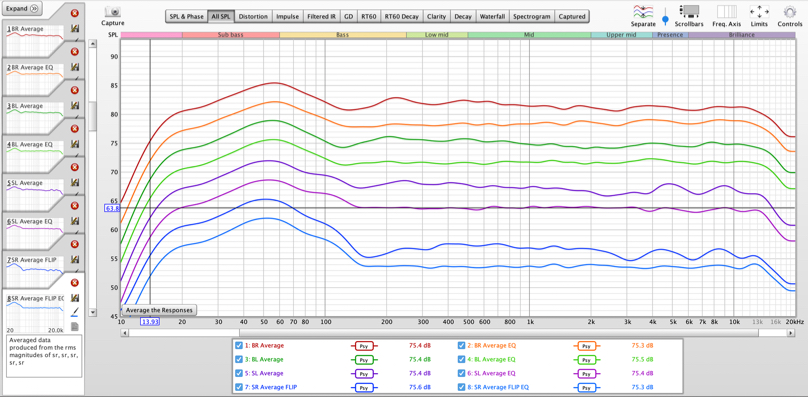Open smoothing selector for 3: BL Average
Image resolution: width=808 pixels, height=397 pixels.
click(x=363, y=360)
